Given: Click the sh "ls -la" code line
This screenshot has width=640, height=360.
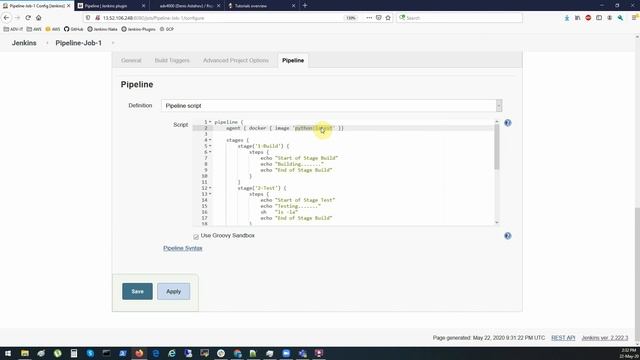Looking at the screenshot, I should click(x=279, y=212).
